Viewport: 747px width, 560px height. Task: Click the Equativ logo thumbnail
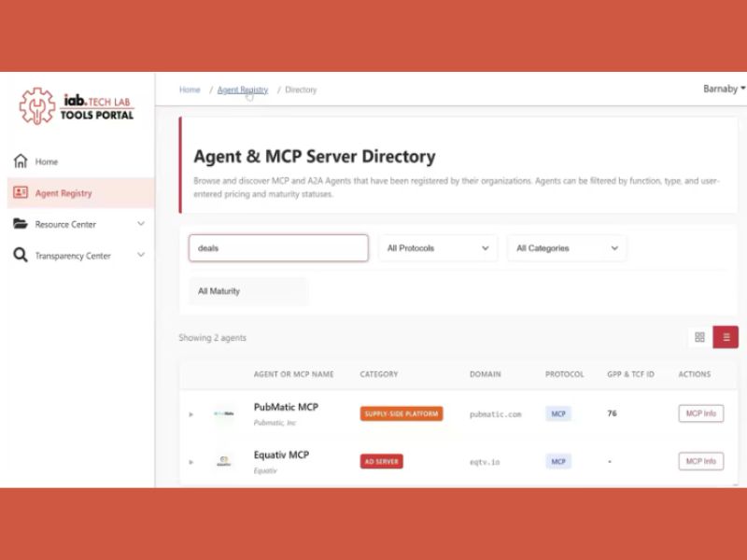pos(223,461)
